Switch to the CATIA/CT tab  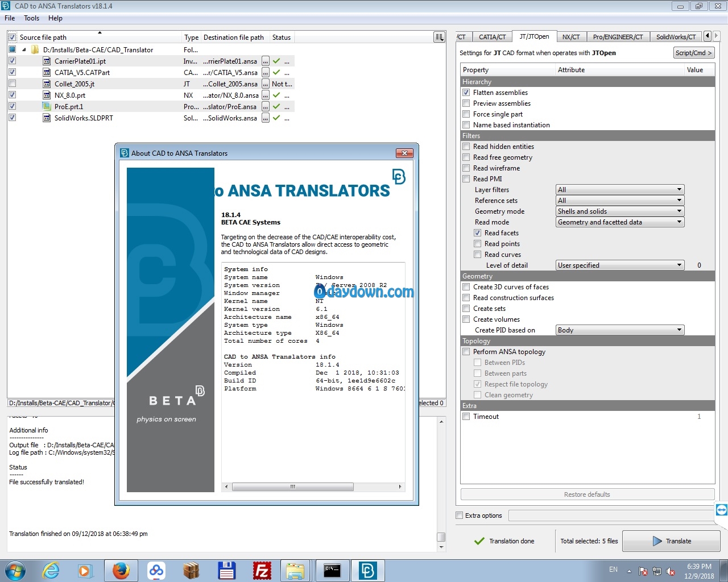[492, 37]
